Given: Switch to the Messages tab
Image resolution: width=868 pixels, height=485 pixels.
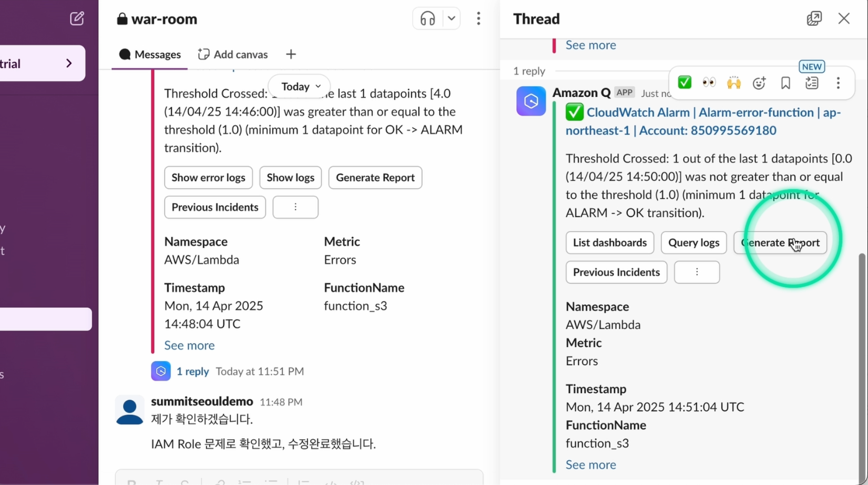Looking at the screenshot, I should 150,54.
